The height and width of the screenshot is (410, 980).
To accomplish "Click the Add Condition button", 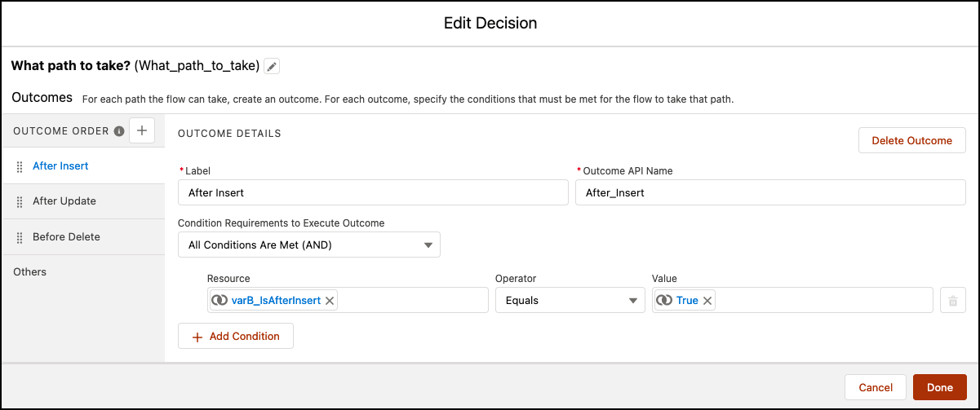I will click(x=236, y=336).
